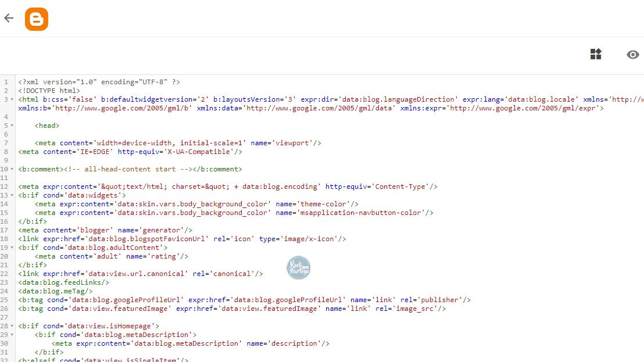The width and height of the screenshot is (644, 362).
Task: Collapse the data:widgets b:if fold at line 13
Action: (12, 195)
